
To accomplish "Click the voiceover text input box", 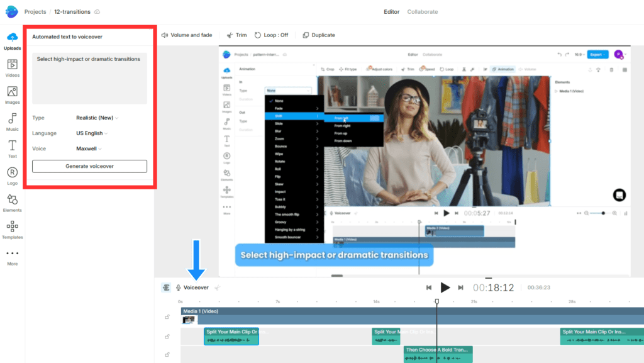I will tap(89, 79).
